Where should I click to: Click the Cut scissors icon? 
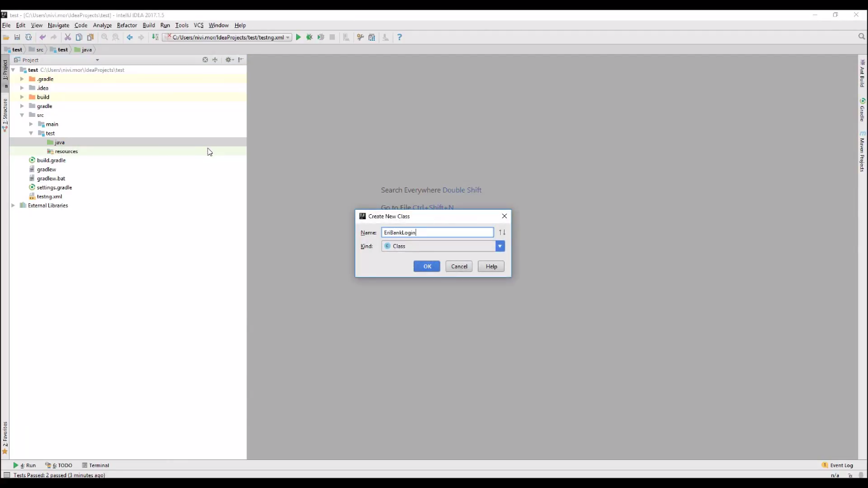(x=67, y=37)
